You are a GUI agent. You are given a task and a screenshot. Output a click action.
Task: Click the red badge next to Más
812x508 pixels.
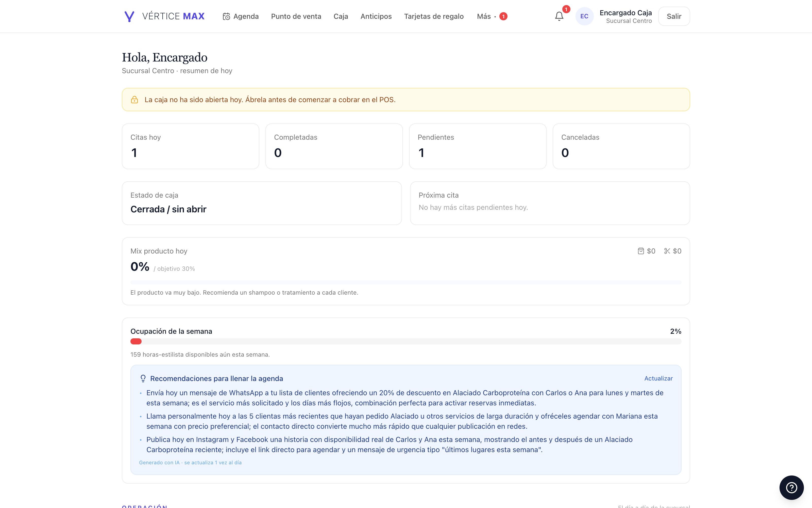pos(503,17)
